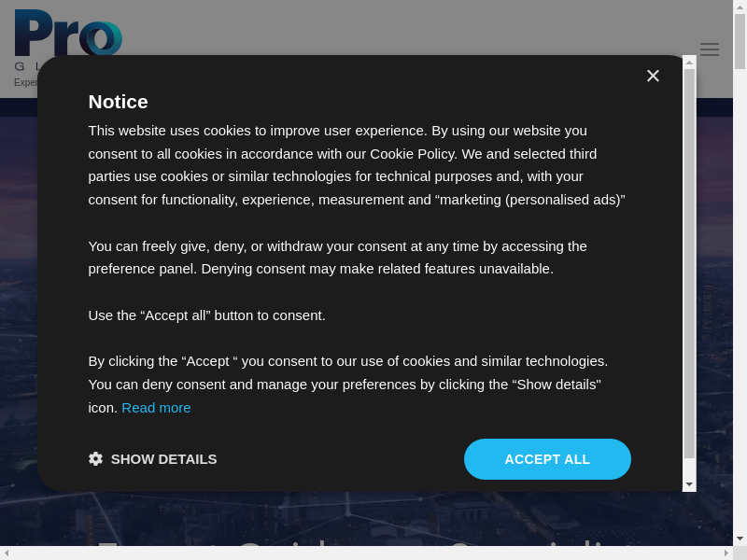Click the page scrollbar's up arrow
This screenshot has width=747, height=560.
(740, 7)
